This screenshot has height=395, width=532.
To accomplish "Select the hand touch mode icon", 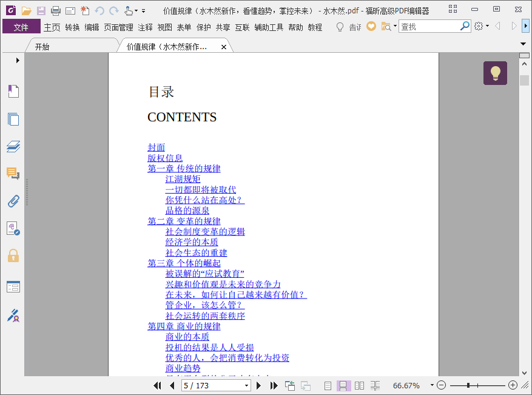I will [x=128, y=11].
